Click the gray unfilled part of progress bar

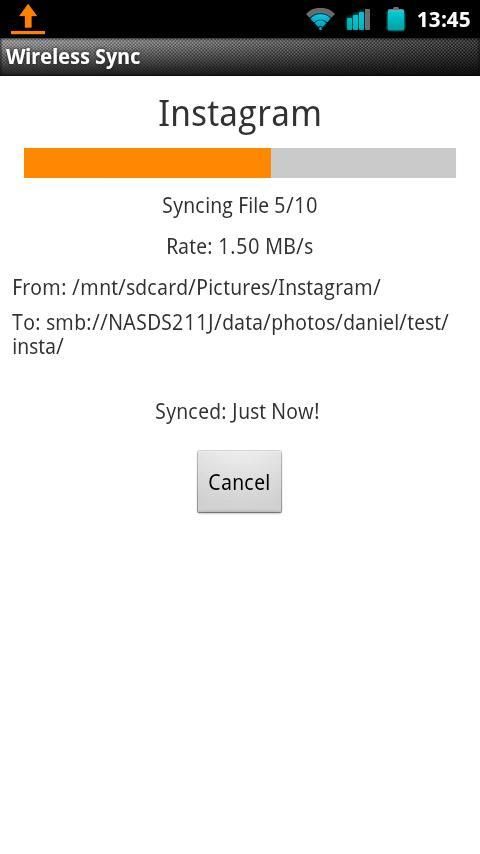point(363,163)
